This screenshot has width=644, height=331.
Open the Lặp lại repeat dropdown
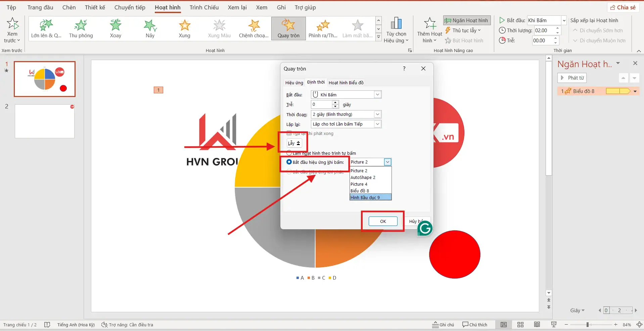pos(377,124)
